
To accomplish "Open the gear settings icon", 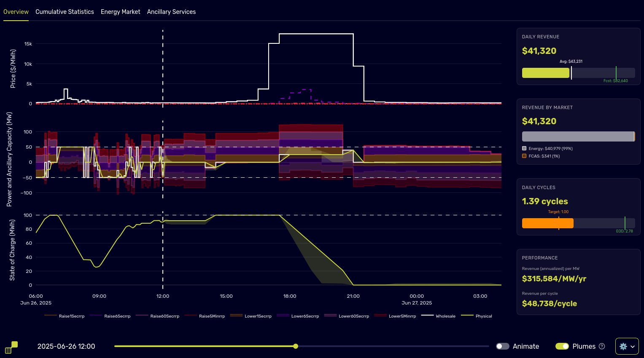I will point(623,346).
